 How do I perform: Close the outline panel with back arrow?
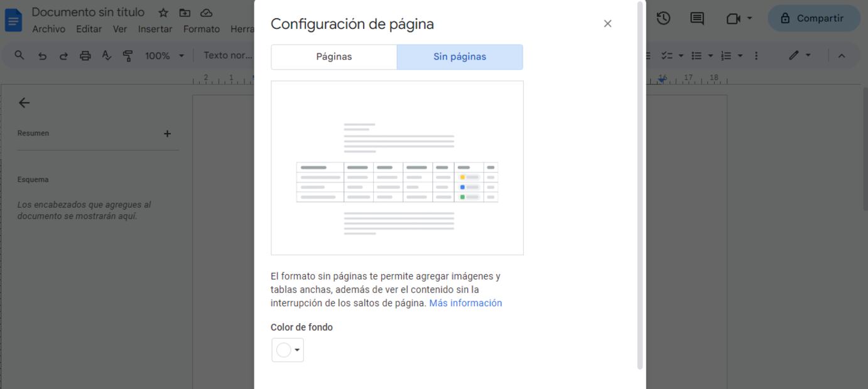[x=24, y=103]
